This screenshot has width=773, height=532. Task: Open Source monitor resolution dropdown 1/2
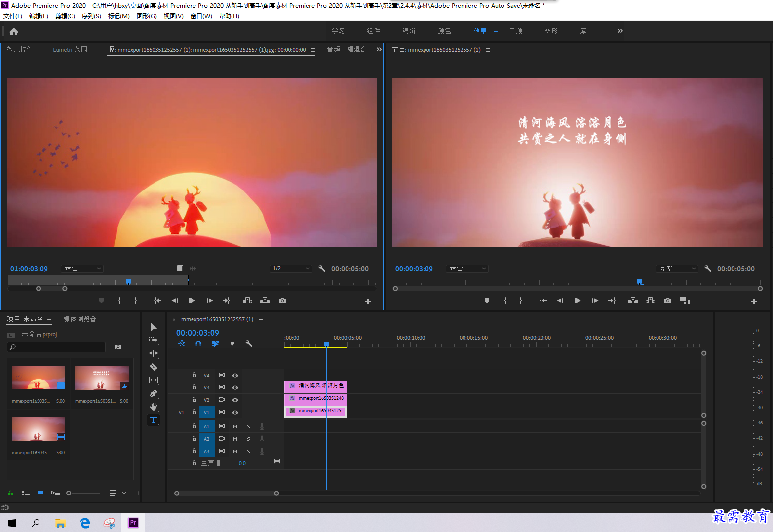(x=291, y=269)
